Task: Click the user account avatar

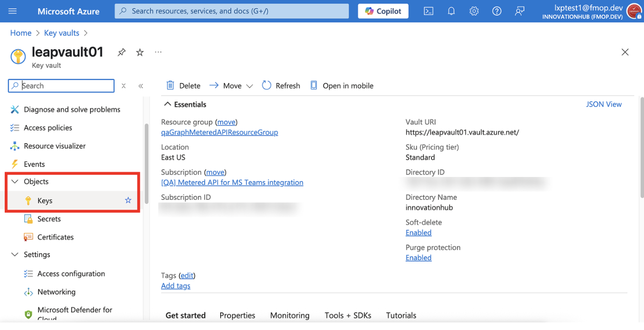Action: (x=634, y=11)
